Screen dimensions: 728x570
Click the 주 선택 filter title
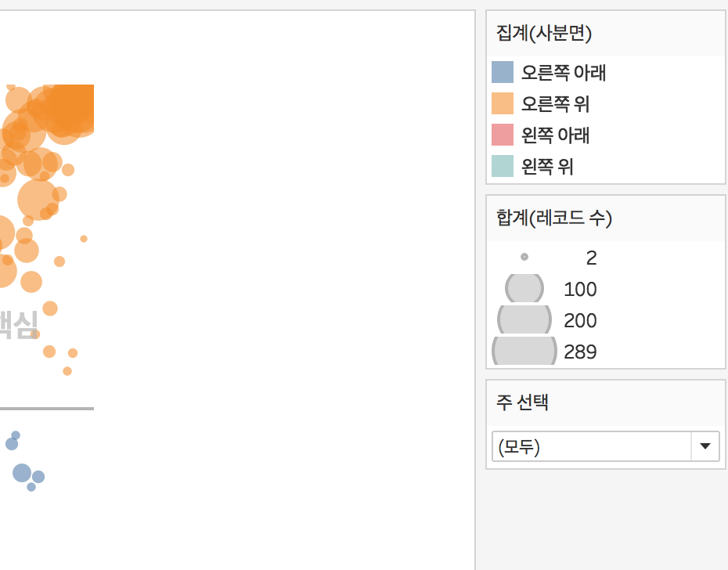pyautogui.click(x=522, y=402)
